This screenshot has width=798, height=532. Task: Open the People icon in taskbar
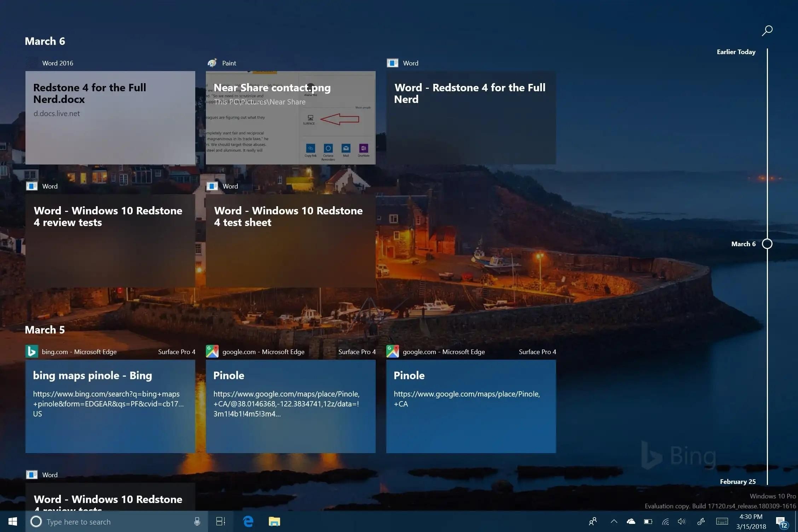pyautogui.click(x=593, y=521)
